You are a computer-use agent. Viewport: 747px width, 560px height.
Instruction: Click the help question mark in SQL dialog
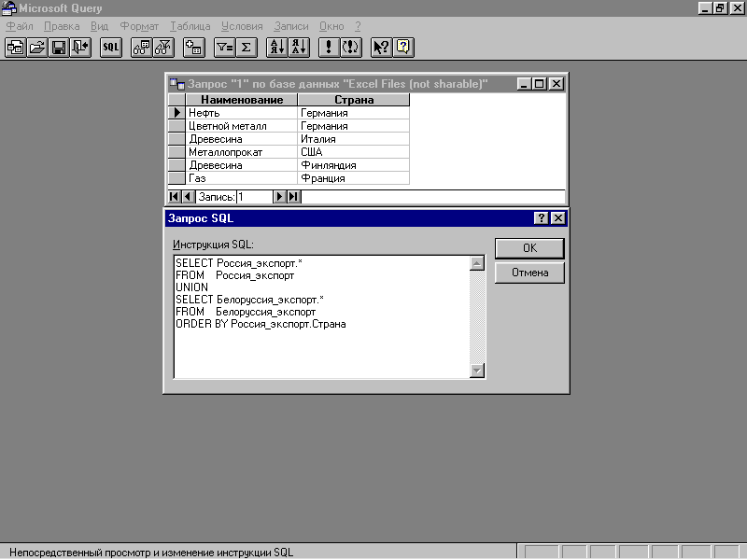pyautogui.click(x=541, y=218)
